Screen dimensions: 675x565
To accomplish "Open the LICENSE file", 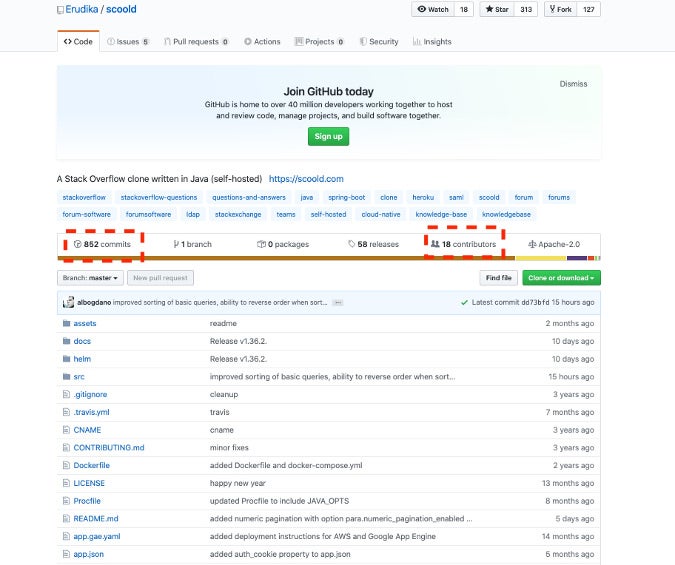I will point(89,483).
